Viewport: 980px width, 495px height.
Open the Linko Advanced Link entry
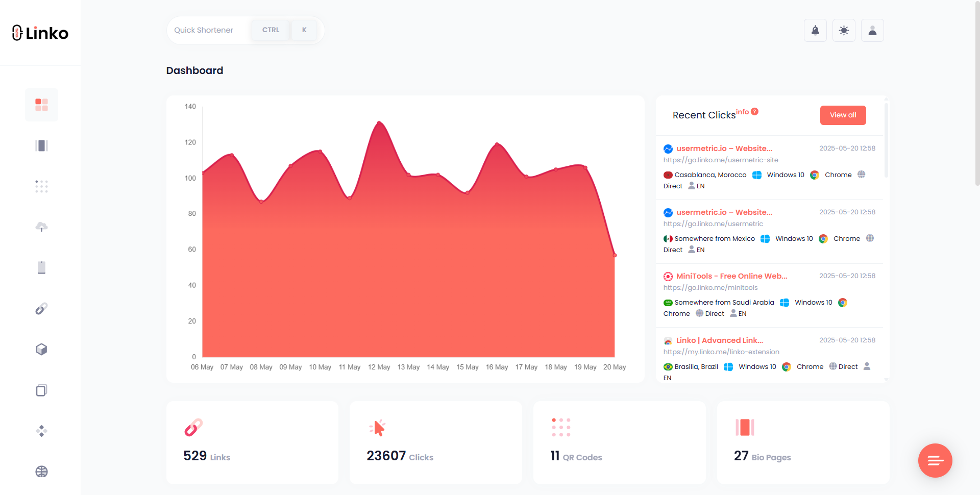point(719,340)
